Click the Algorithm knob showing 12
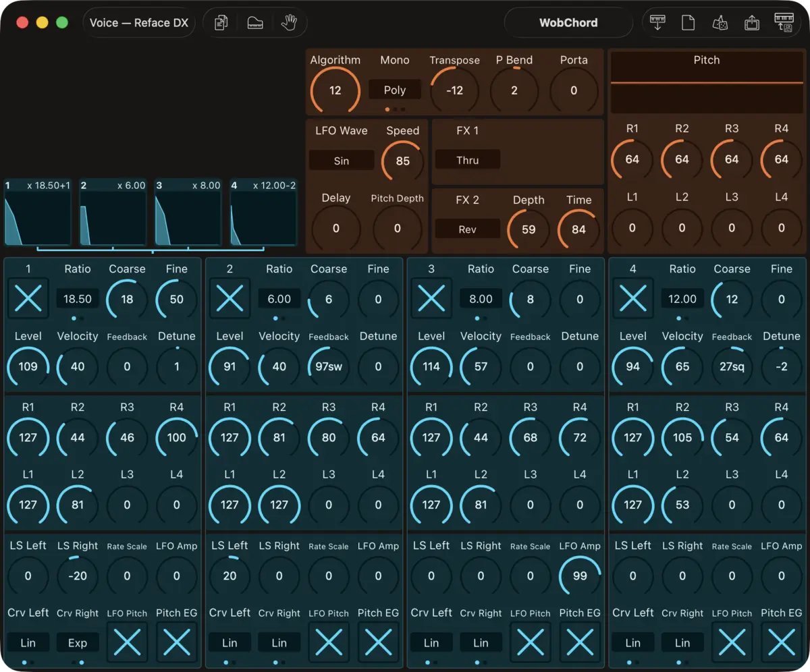Viewport: 810px width, 672px height. tap(335, 90)
